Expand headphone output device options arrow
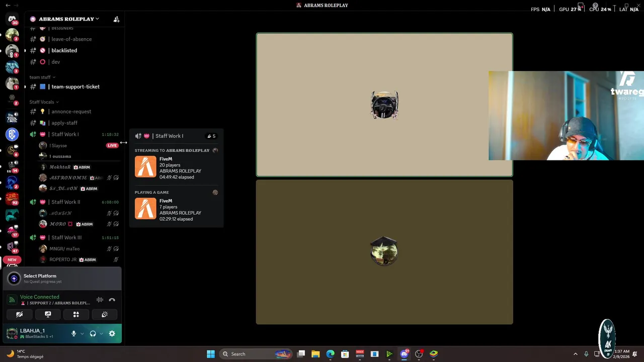This screenshot has width=644, height=362. pos(101,333)
